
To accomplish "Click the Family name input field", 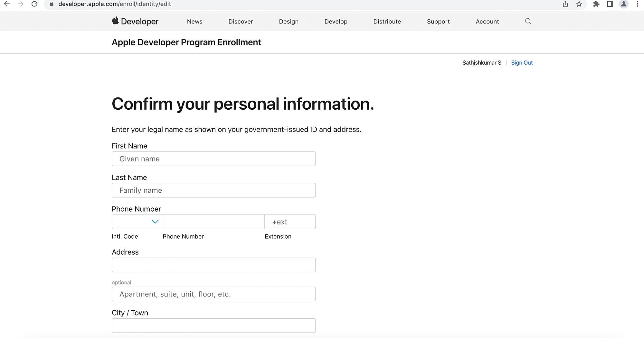I will click(213, 190).
